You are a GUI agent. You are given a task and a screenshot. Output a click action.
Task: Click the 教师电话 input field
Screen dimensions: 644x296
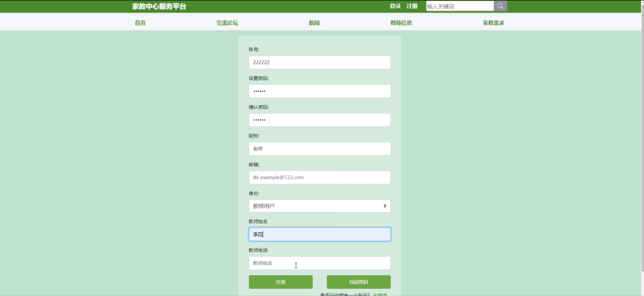coord(320,263)
